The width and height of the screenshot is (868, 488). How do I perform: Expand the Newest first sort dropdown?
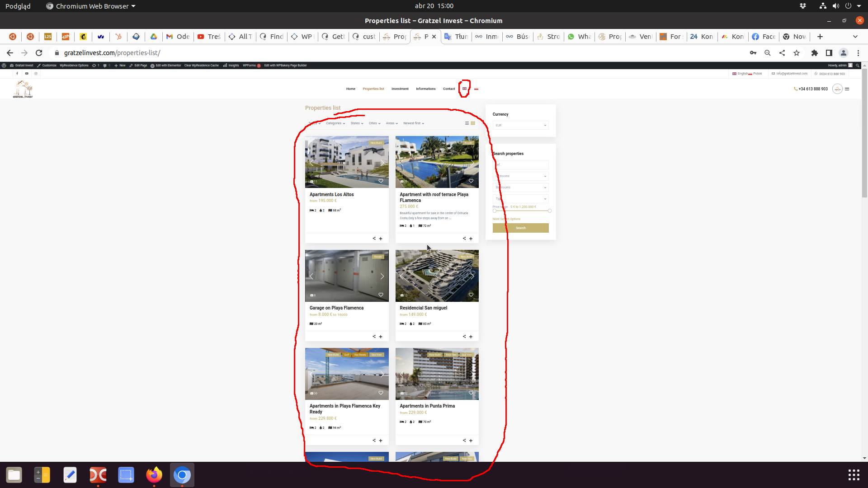tap(414, 123)
